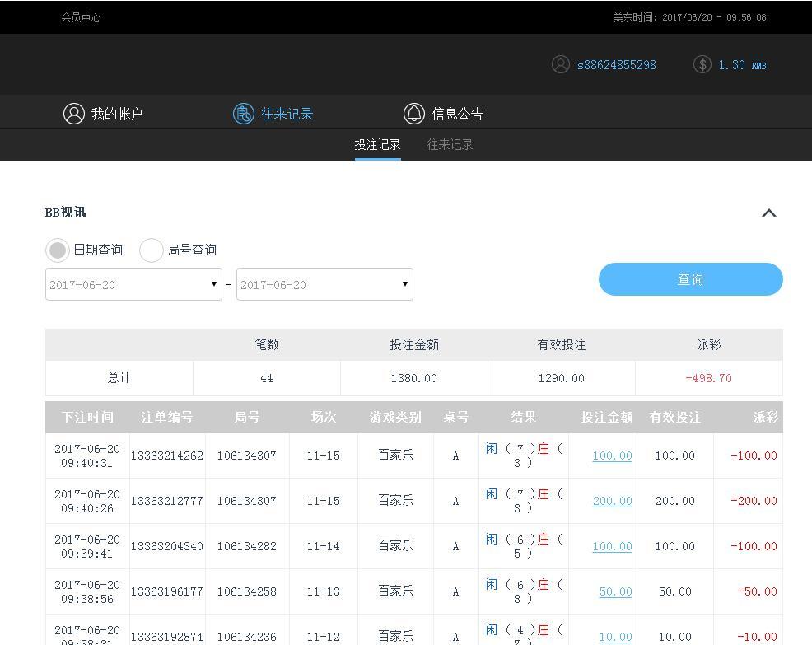Image resolution: width=812 pixels, height=645 pixels.
Task: Click the 下注时间 column header
Action: (x=87, y=417)
